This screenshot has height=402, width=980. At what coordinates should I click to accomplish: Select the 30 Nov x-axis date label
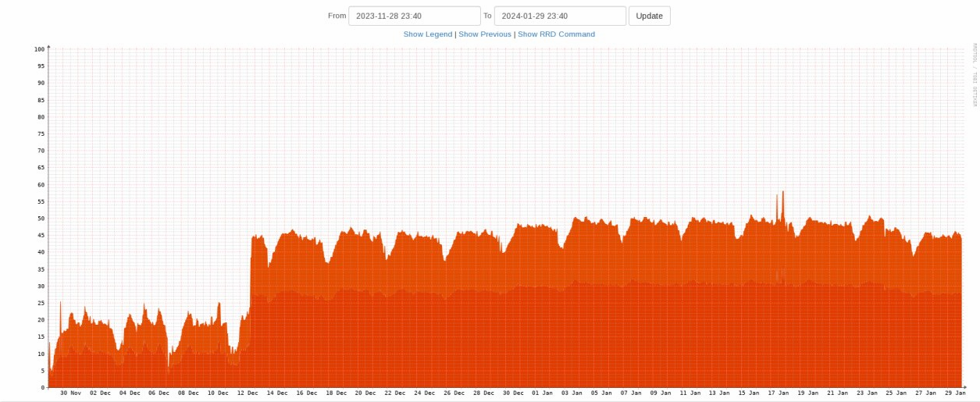(x=70, y=393)
